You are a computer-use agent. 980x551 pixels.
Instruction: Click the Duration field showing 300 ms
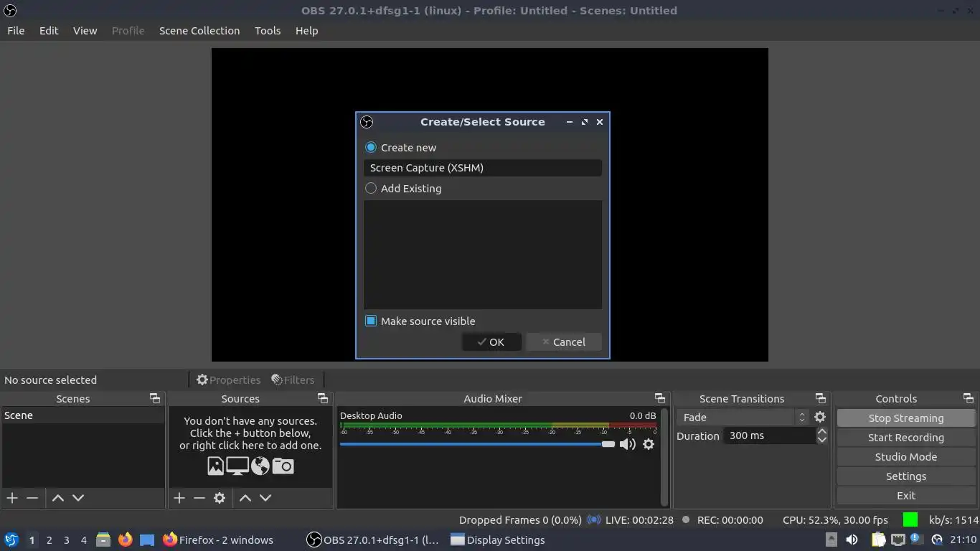pos(770,435)
